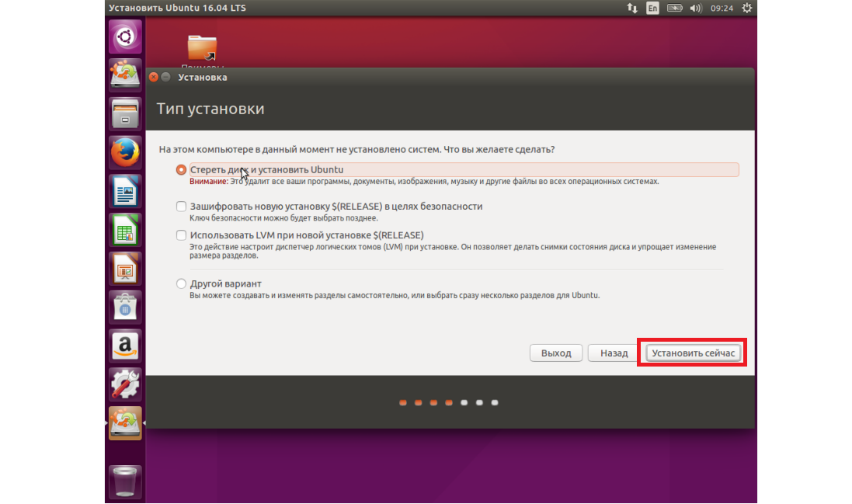Click LVM description paragraph text

click(x=453, y=251)
